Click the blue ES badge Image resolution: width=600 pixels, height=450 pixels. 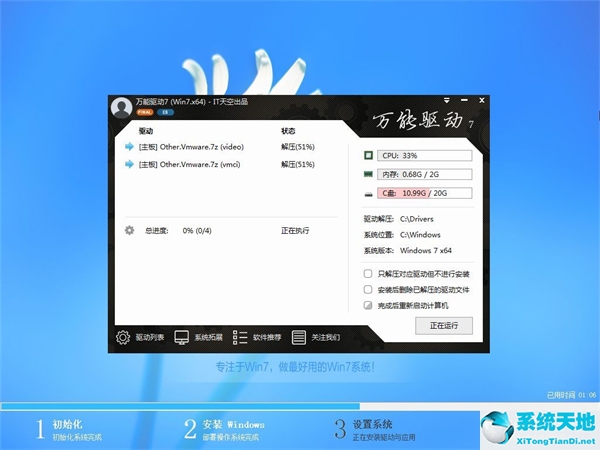click(x=165, y=112)
